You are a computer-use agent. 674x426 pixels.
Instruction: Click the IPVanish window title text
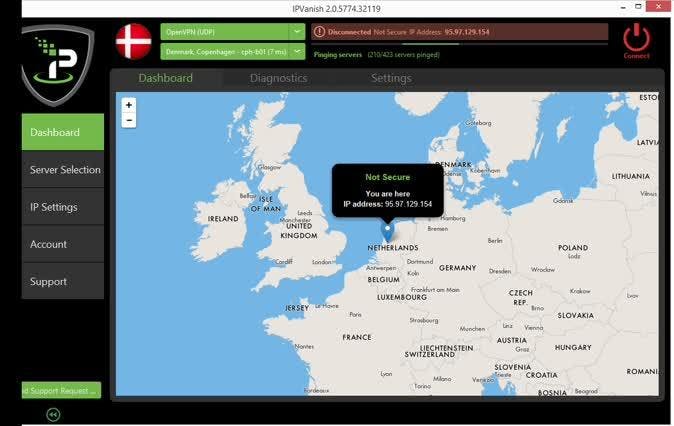coord(336,9)
